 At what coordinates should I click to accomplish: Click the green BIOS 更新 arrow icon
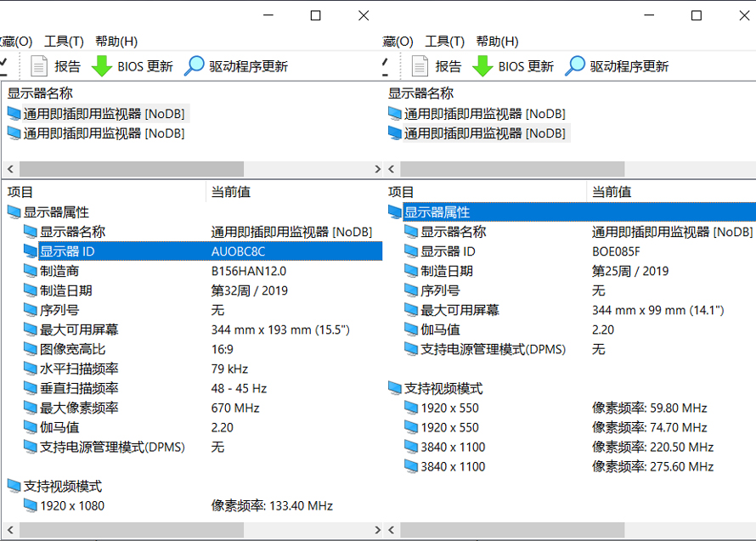[x=104, y=65]
